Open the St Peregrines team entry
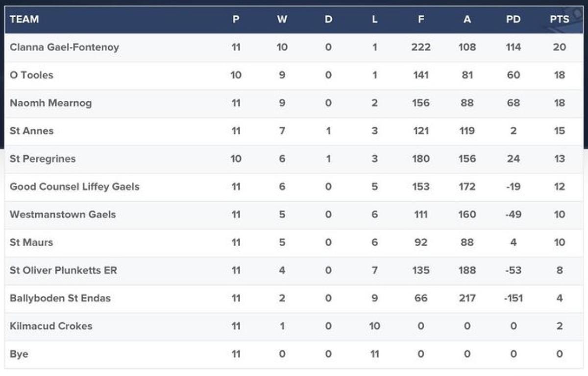588x376 pixels. click(x=43, y=159)
